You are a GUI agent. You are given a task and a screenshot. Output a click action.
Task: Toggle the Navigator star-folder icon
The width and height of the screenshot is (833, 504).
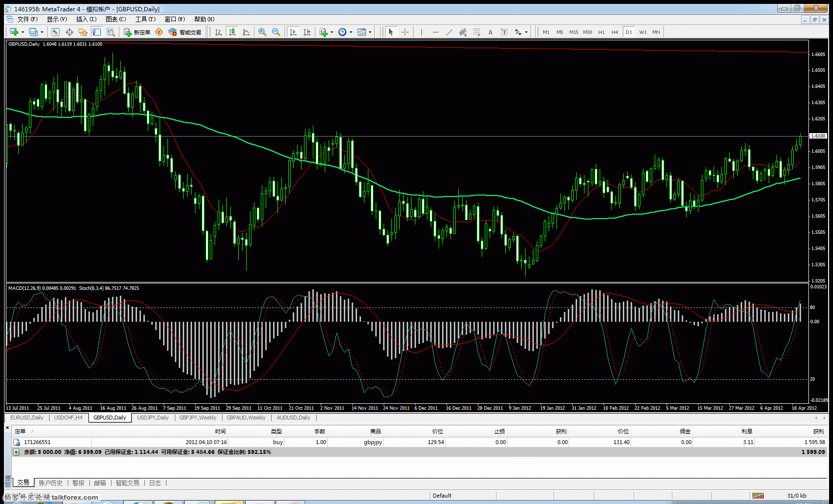pos(83,32)
